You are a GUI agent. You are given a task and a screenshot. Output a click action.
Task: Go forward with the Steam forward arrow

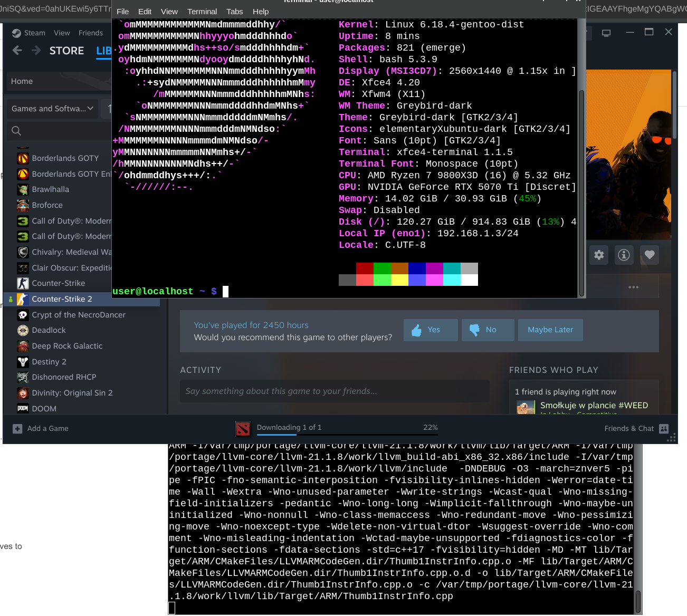click(x=36, y=51)
